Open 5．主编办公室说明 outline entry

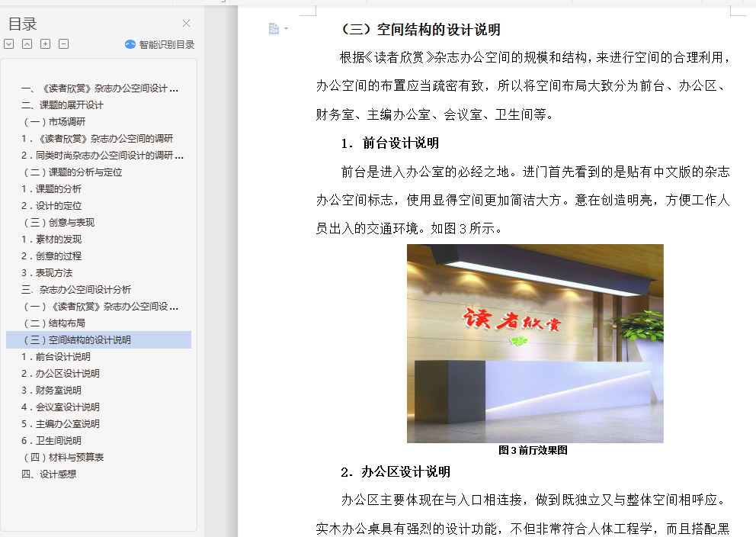click(x=60, y=424)
